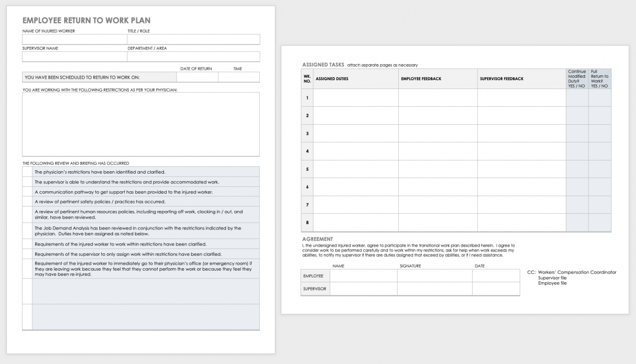This screenshot has height=364, width=636.
Task: Click the Title / Role field
Action: [x=193, y=39]
